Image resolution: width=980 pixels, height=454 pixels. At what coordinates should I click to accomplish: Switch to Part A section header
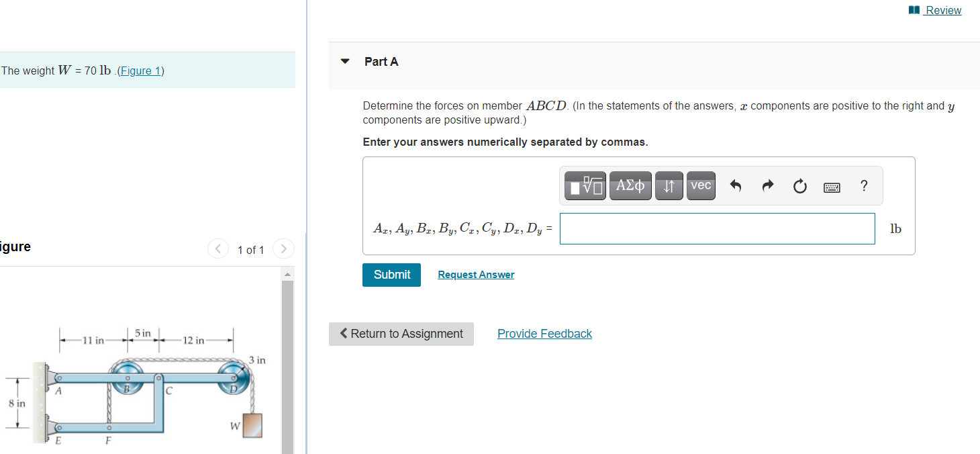click(381, 61)
